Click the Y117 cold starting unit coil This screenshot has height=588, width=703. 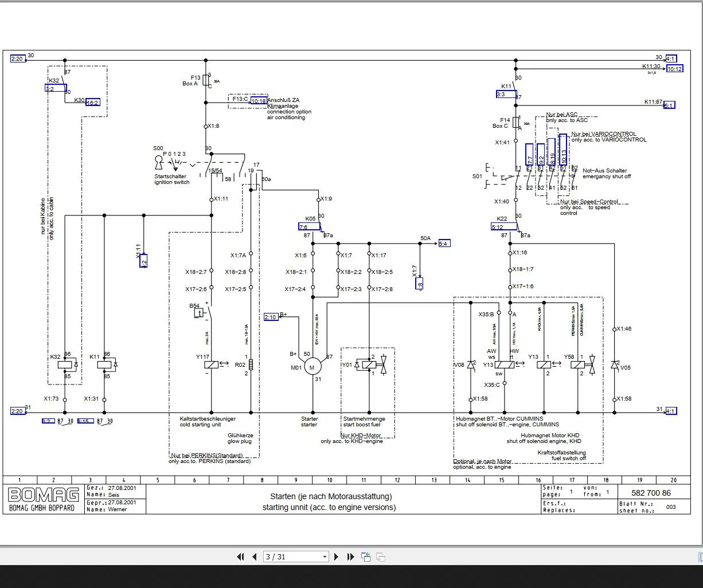click(x=212, y=364)
